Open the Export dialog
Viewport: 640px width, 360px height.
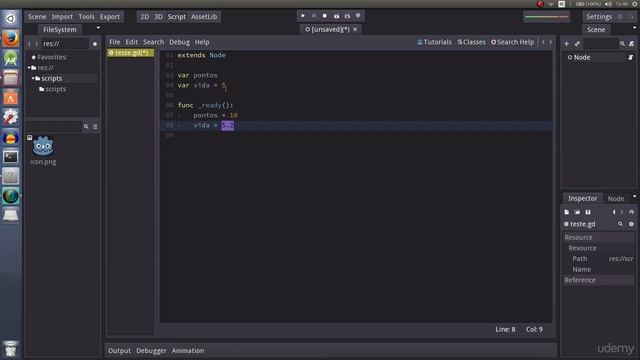(110, 17)
